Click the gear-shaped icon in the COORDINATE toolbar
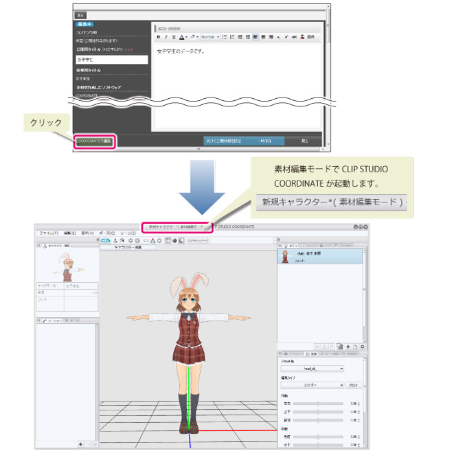The width and height of the screenshot is (476, 453). [x=131, y=241]
